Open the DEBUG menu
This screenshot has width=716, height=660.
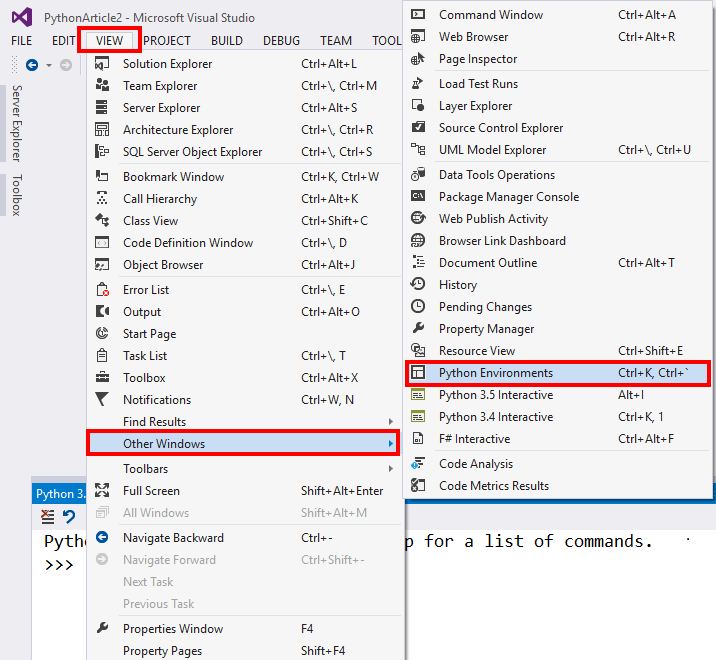pyautogui.click(x=281, y=41)
